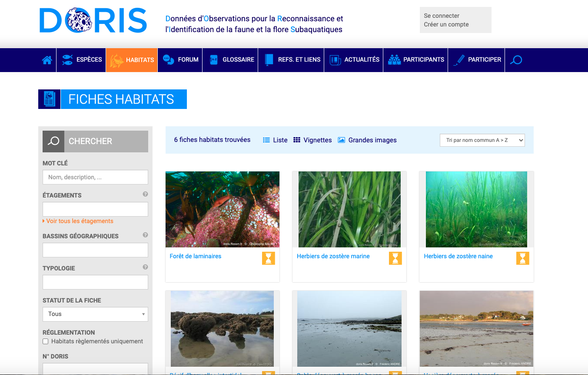Click the hourglass icon for Forêt de laminaires
Image resolution: width=588 pixels, height=375 pixels.
pos(269,258)
